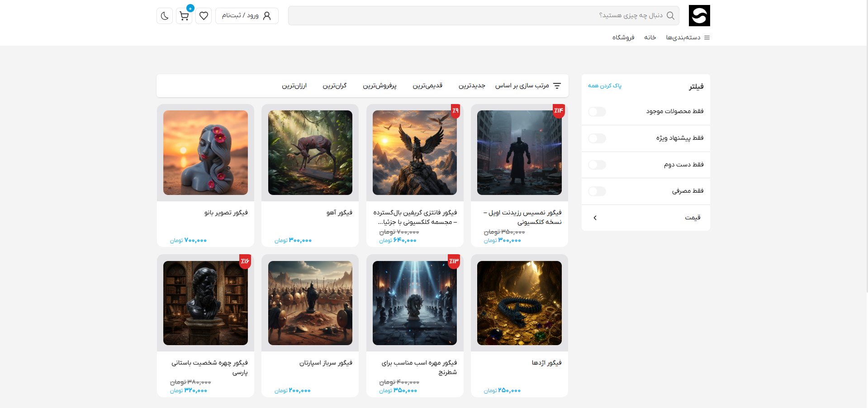Viewport: 868px width, 408px height.
Task: Open product title فیگور تصویر بانو
Action: tap(226, 213)
